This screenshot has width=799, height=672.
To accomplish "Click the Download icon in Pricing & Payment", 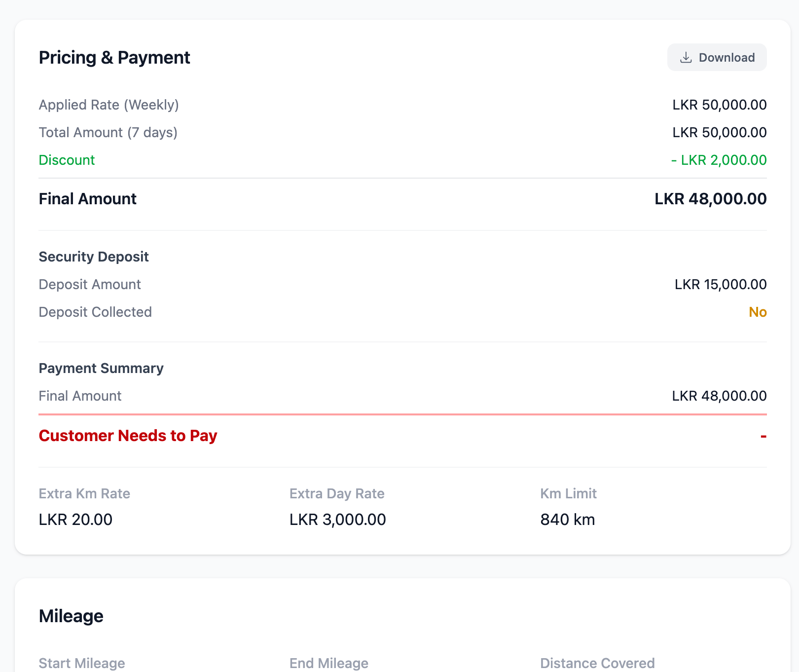I will (686, 57).
